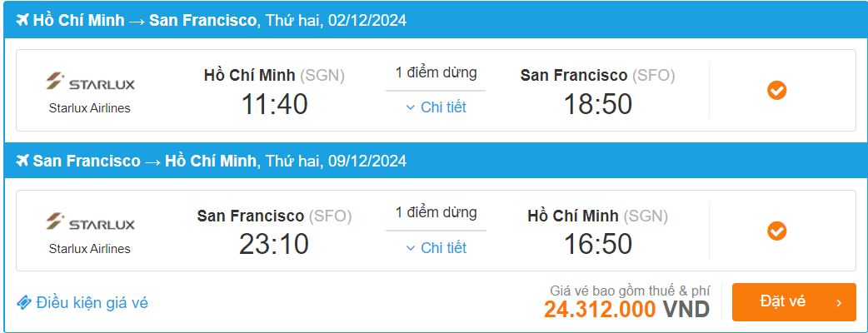Click the outbound flight's 1 điểm dừng label
Image resolution: width=868 pixels, height=333 pixels.
coord(436,72)
